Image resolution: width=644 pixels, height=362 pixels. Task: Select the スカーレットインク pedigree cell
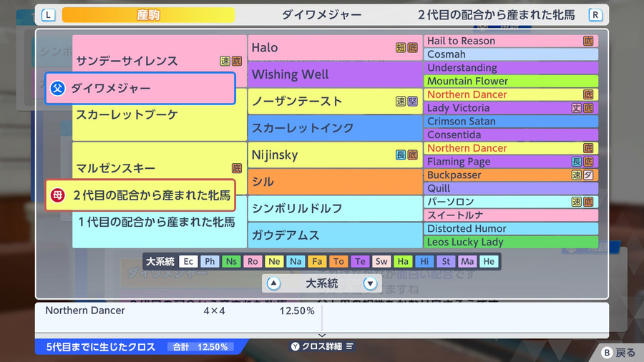335,128
